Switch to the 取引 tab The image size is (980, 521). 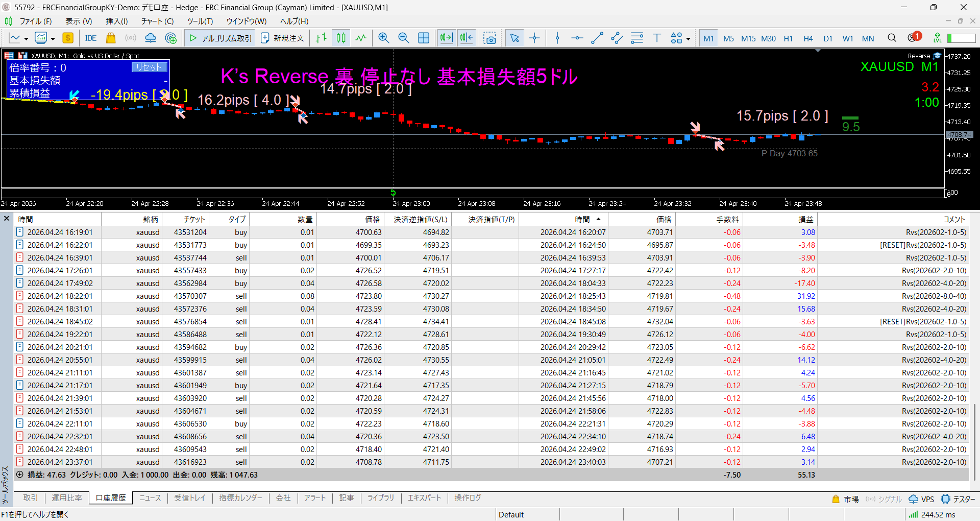[x=30, y=498]
